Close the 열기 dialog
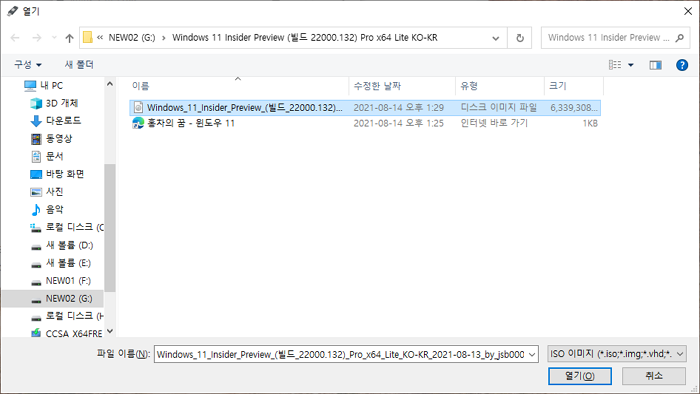 pyautogui.click(x=688, y=11)
